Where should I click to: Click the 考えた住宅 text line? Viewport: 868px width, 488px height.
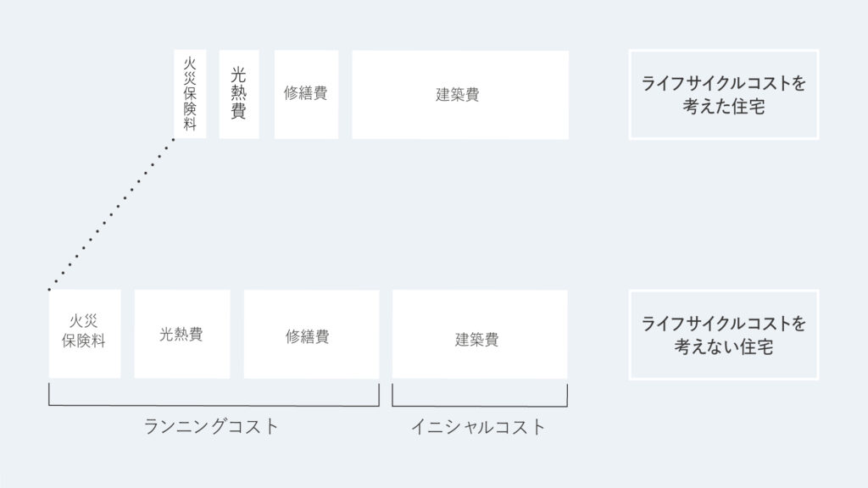click(723, 107)
